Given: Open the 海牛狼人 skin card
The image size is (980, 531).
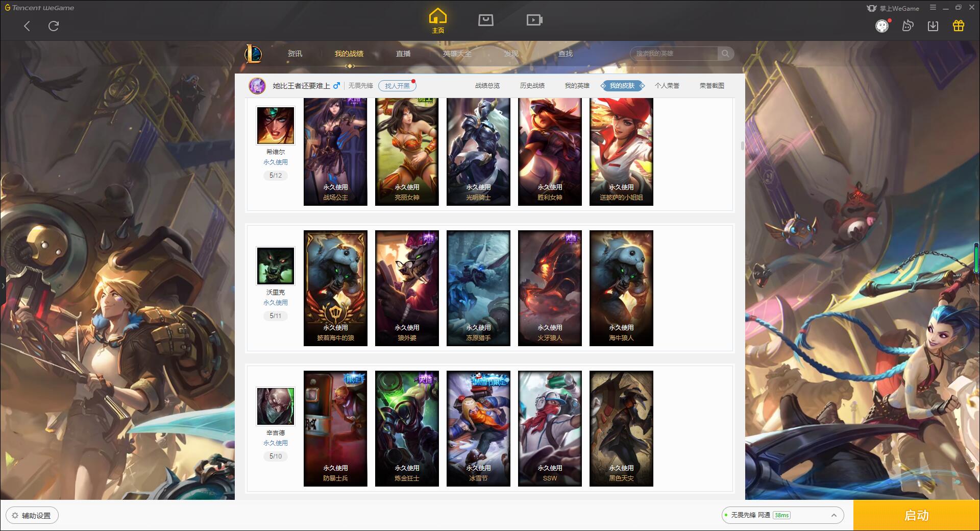Looking at the screenshot, I should pyautogui.click(x=621, y=288).
